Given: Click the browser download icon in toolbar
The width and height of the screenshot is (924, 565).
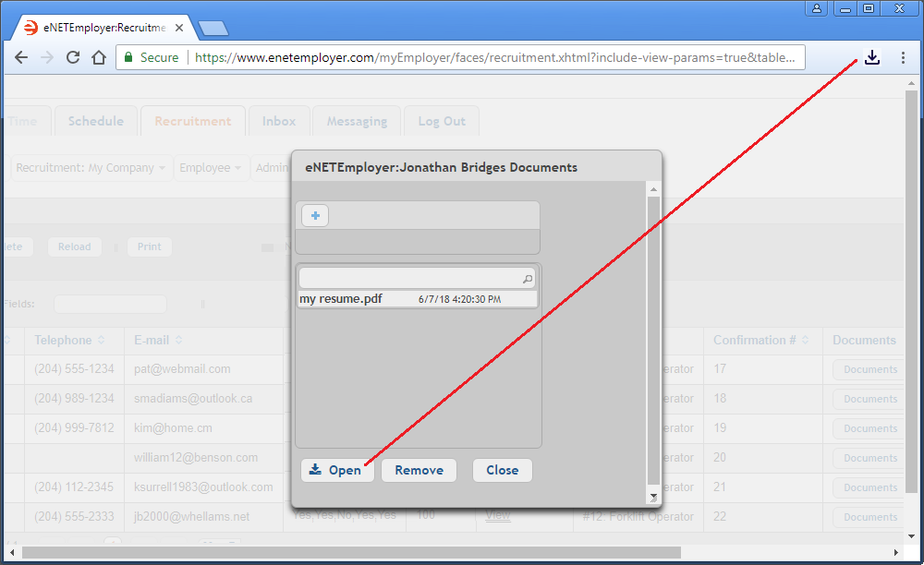Looking at the screenshot, I should tap(871, 58).
